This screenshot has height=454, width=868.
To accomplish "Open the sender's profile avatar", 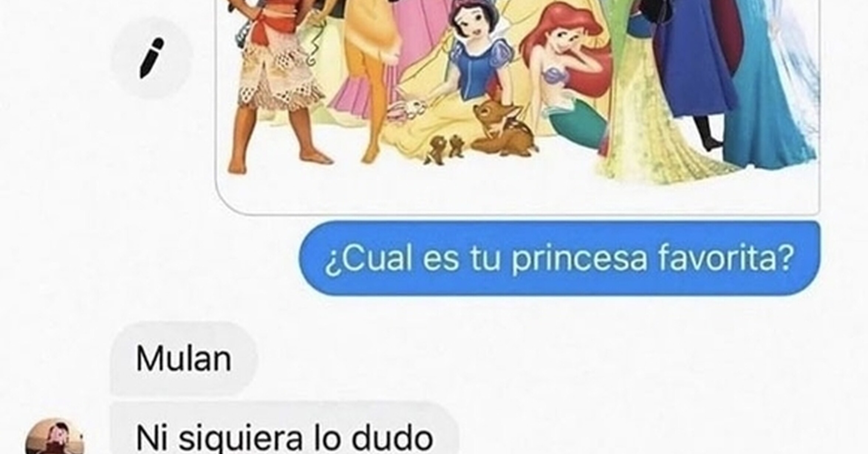I will (x=55, y=437).
